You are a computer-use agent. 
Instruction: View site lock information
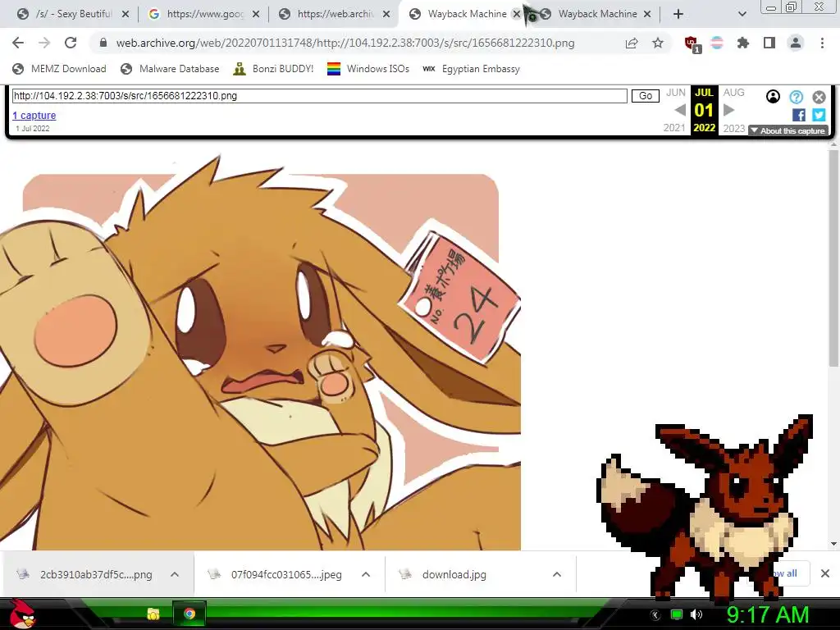pyautogui.click(x=103, y=43)
